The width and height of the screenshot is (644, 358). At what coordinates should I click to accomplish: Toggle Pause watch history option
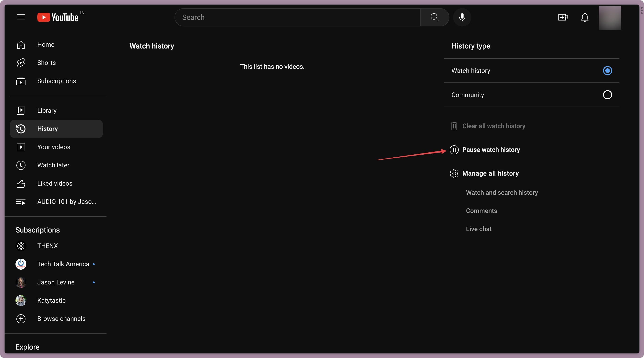point(484,149)
